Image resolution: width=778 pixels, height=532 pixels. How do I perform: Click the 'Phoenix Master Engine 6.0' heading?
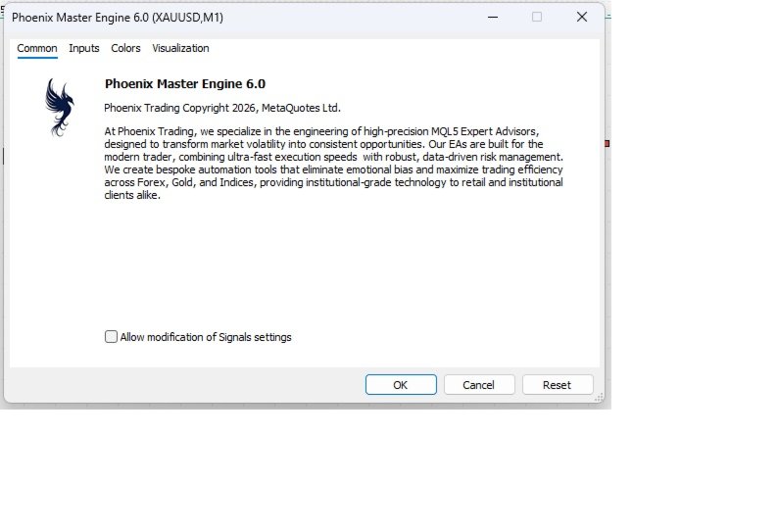point(185,84)
